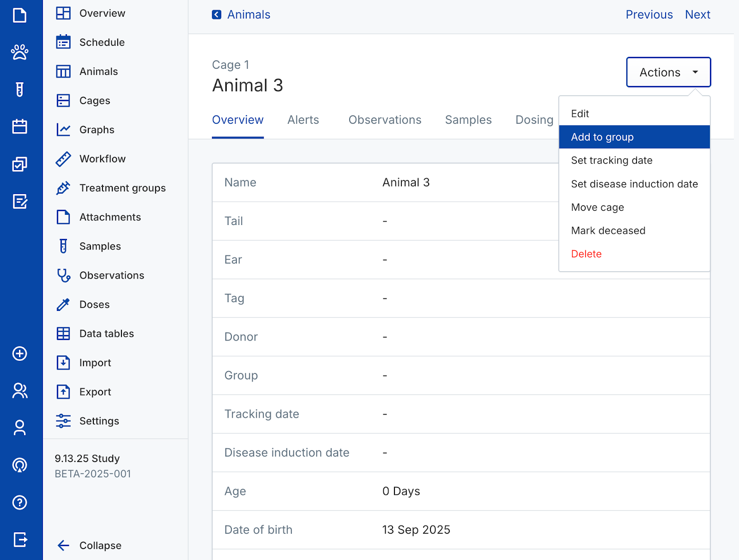This screenshot has width=739, height=560.
Task: Open Settings in the sidebar
Action: point(99,421)
